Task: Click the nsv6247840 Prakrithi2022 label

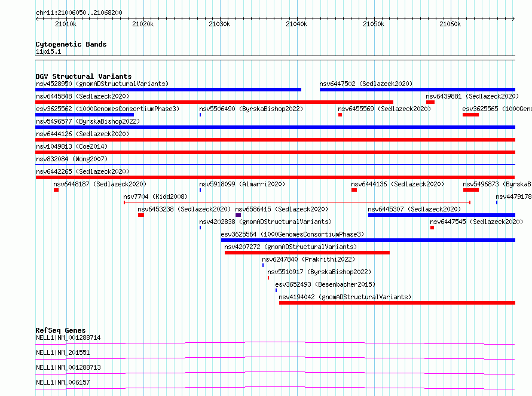Action: coord(308,259)
